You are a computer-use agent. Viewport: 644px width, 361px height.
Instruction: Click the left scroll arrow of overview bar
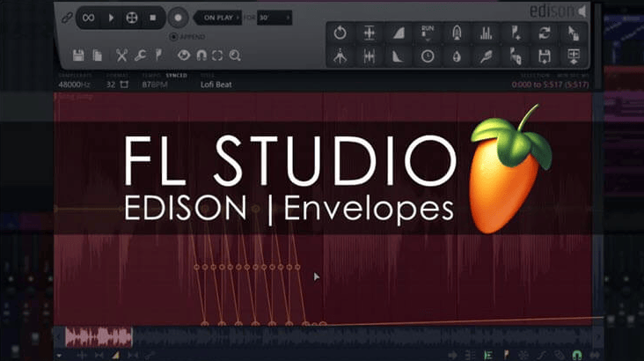click(x=59, y=337)
